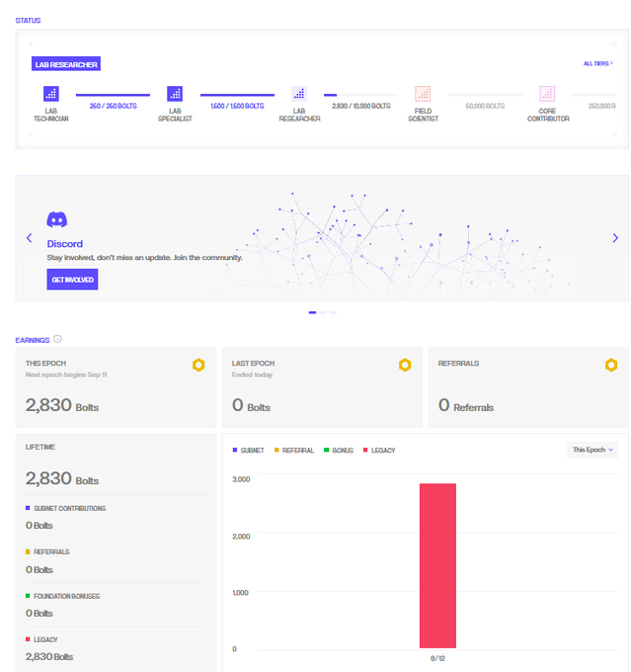631x672 pixels.
Task: Click the Core Contributor tier icon
Action: (x=547, y=94)
